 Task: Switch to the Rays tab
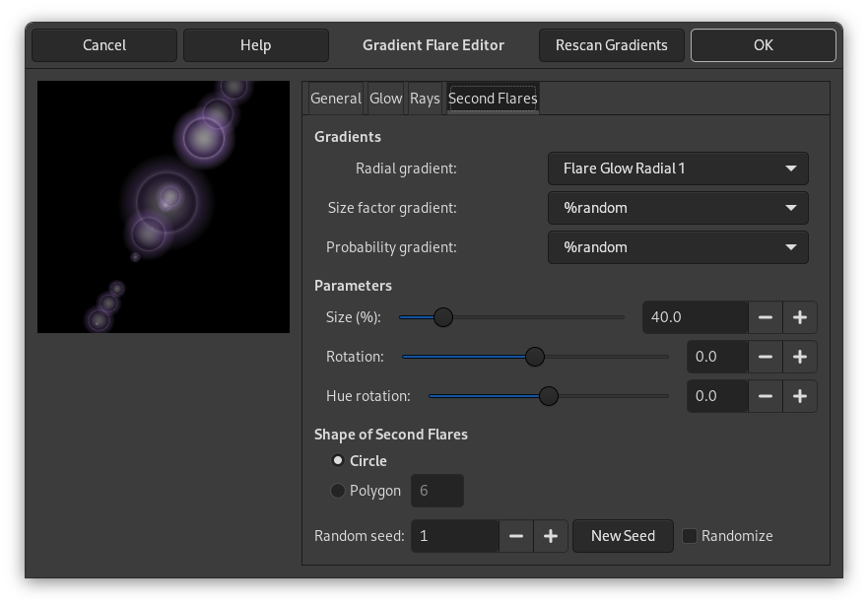click(425, 98)
